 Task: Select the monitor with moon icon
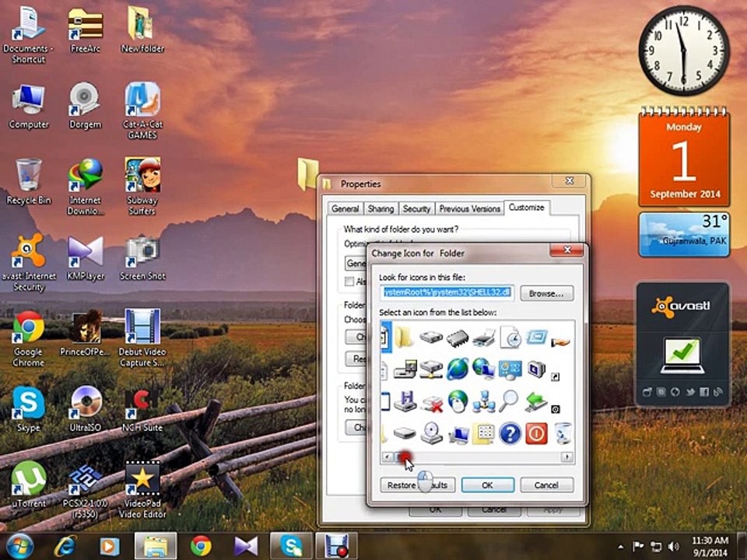pyautogui.click(x=536, y=369)
